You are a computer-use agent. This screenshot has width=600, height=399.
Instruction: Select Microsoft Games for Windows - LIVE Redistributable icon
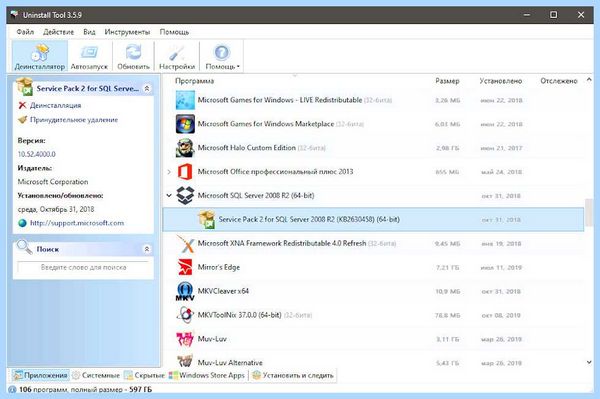[185, 100]
